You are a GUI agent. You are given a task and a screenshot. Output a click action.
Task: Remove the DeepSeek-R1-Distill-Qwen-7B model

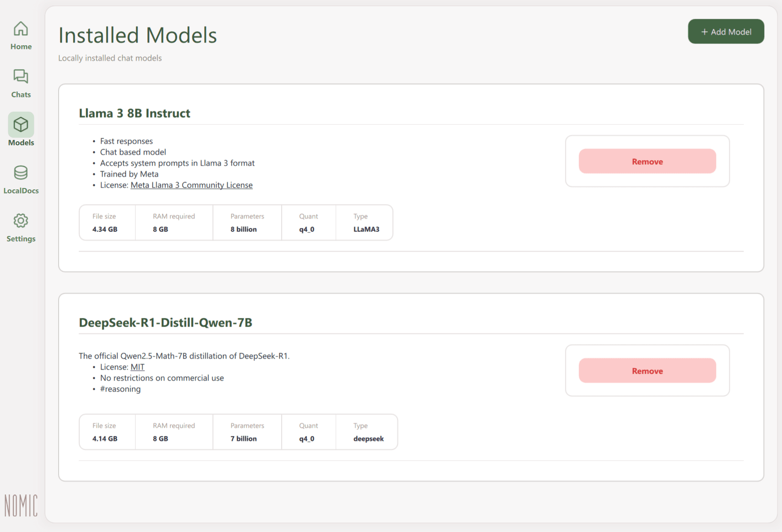pos(647,371)
